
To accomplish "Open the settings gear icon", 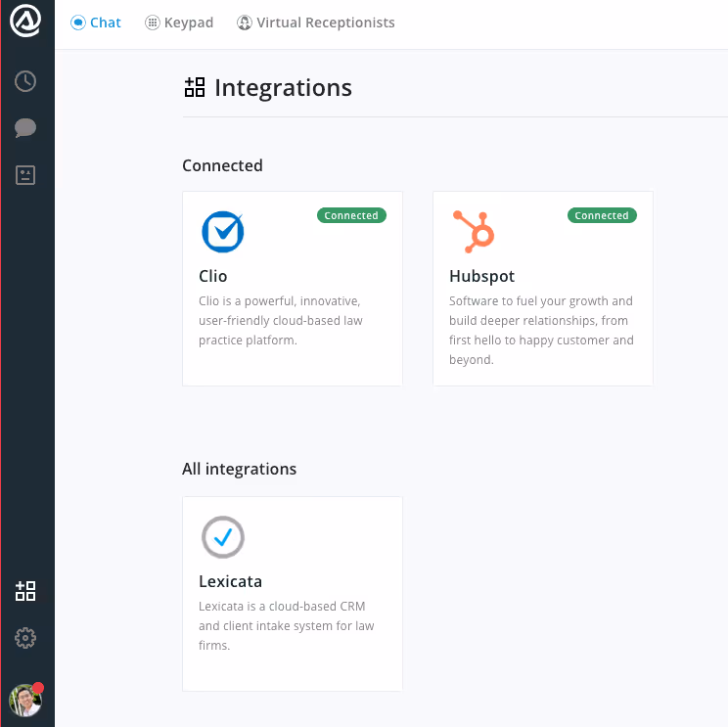I will (x=25, y=638).
